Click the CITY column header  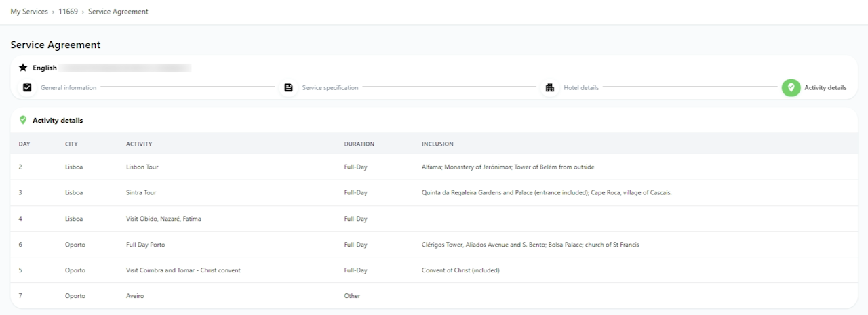[71, 144]
